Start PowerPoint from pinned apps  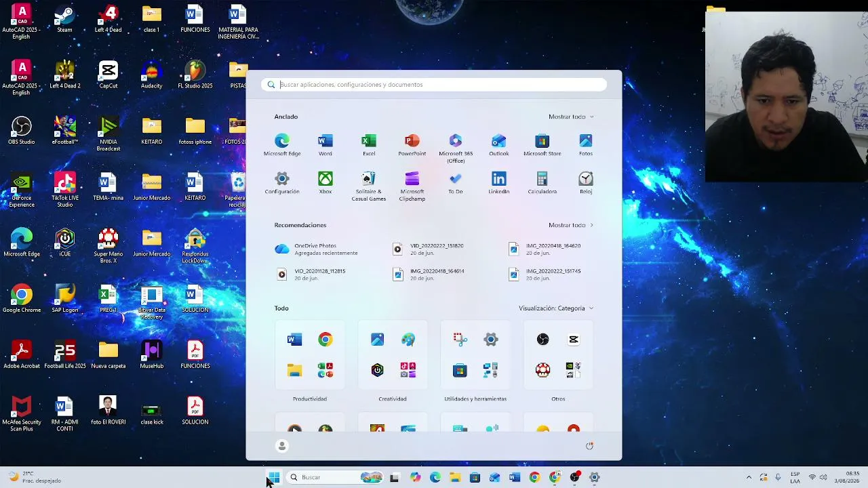(412, 145)
